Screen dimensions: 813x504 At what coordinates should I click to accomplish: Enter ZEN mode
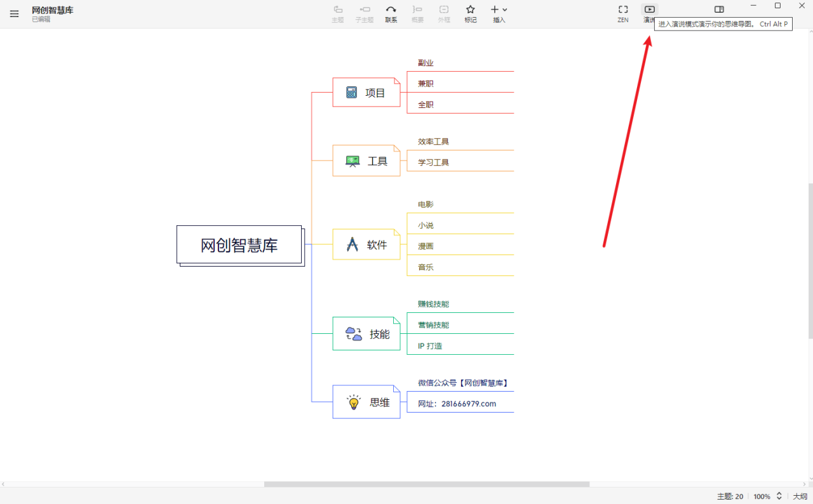(x=623, y=14)
